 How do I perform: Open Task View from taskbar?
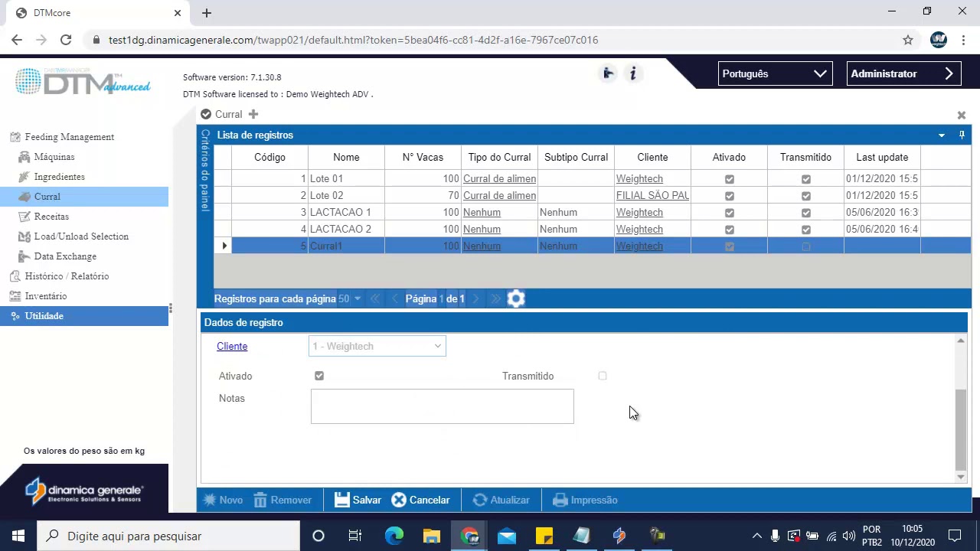[355, 536]
